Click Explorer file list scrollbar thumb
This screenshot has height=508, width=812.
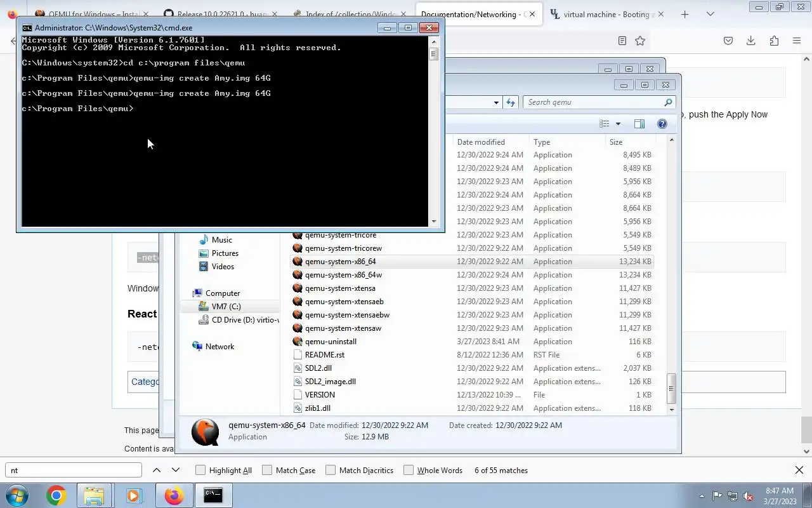coord(672,388)
